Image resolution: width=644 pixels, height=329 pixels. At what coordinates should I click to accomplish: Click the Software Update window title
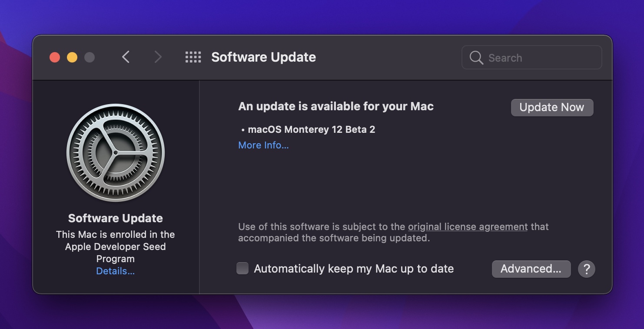263,57
